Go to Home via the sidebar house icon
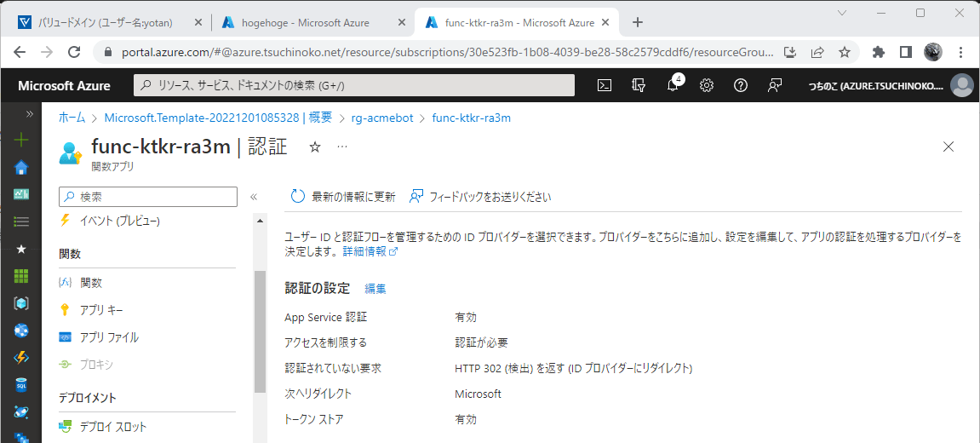This screenshot has width=980, height=443. point(21,167)
